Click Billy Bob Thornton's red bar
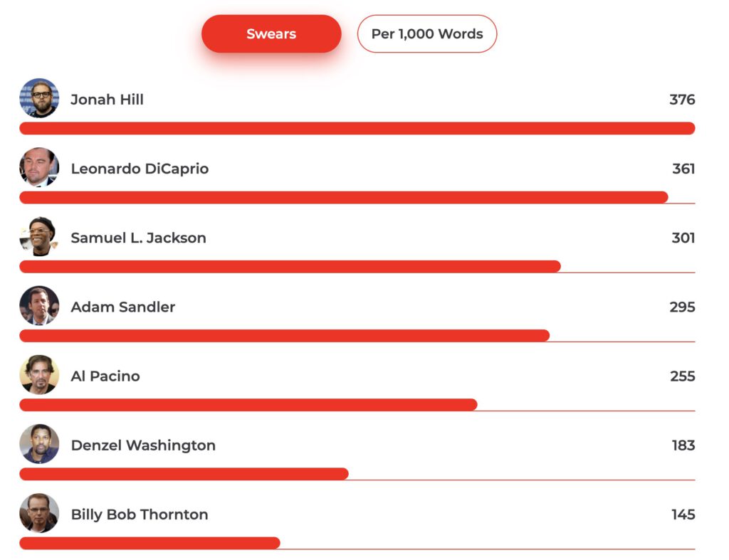Screen dimensions: 729x560 coord(150,543)
